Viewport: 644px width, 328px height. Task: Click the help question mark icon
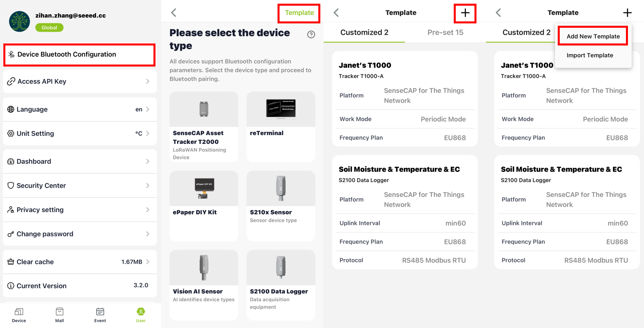tap(311, 34)
